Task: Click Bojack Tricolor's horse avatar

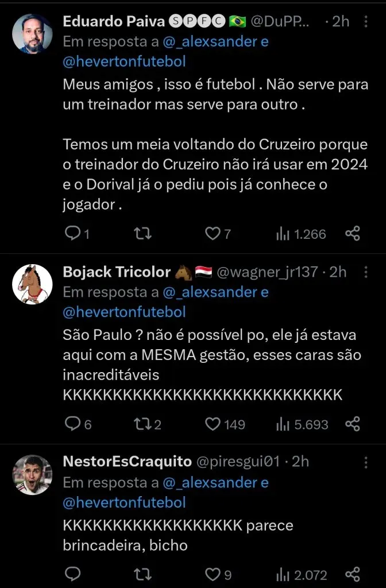Action: click(x=32, y=284)
